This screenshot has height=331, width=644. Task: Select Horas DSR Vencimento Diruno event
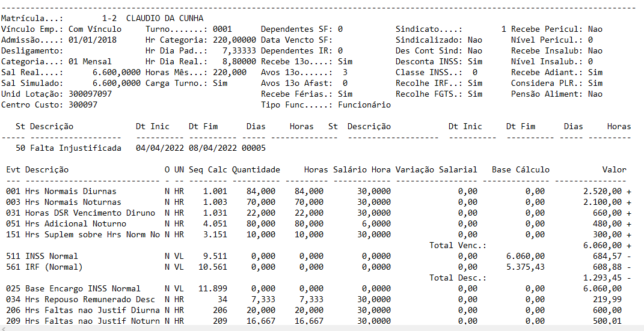(x=319, y=213)
